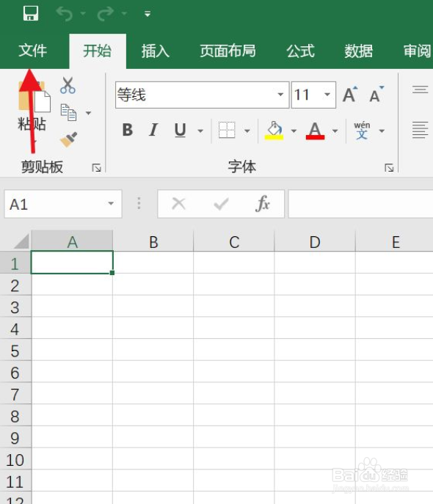Open the font size 11 dropdown
Screen dimensions: 433x504
327,95
